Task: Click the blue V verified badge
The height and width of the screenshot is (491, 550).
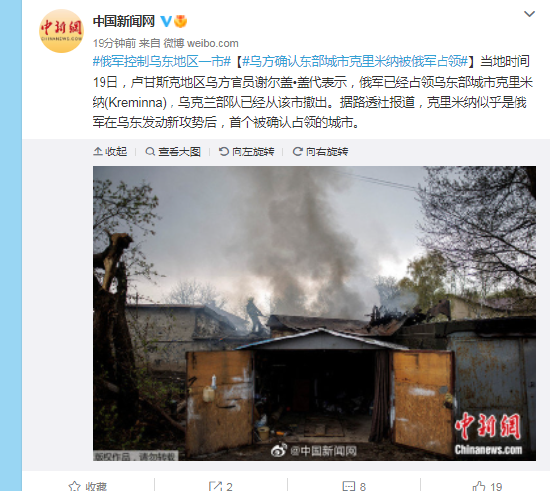Action: coord(166,21)
